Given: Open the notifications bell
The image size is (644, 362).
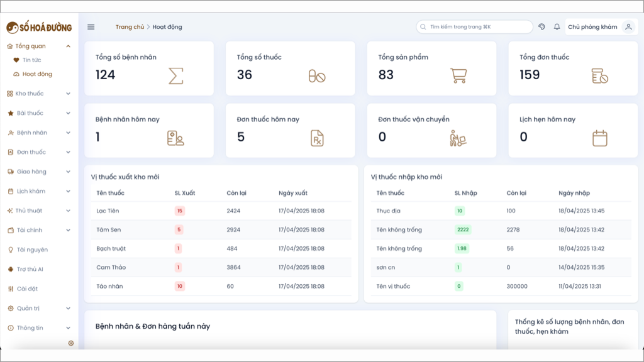Looking at the screenshot, I should point(557,26).
